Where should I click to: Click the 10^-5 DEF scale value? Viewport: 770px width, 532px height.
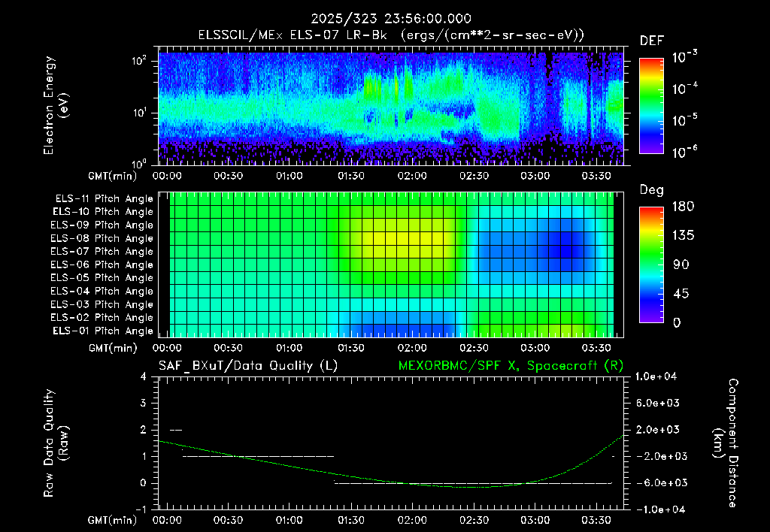coord(684,119)
